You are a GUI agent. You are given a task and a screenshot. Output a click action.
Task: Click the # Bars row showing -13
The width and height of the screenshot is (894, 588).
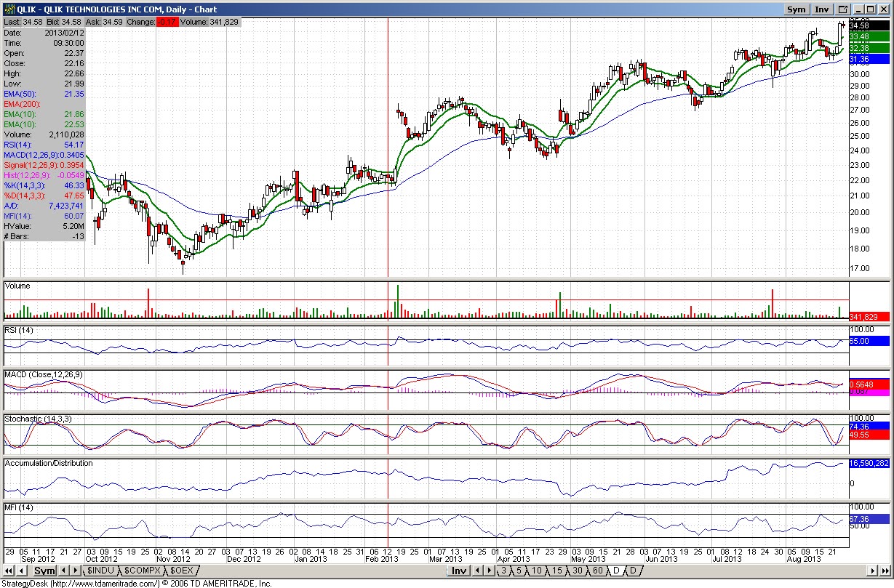click(43, 236)
